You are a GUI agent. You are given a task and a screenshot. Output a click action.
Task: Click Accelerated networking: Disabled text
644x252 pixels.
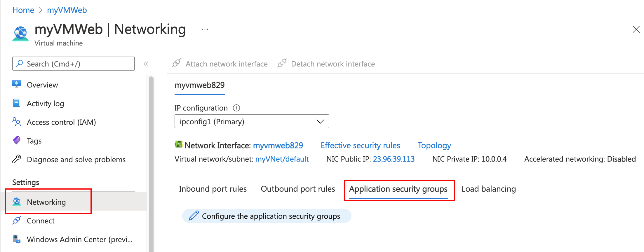(x=580, y=159)
